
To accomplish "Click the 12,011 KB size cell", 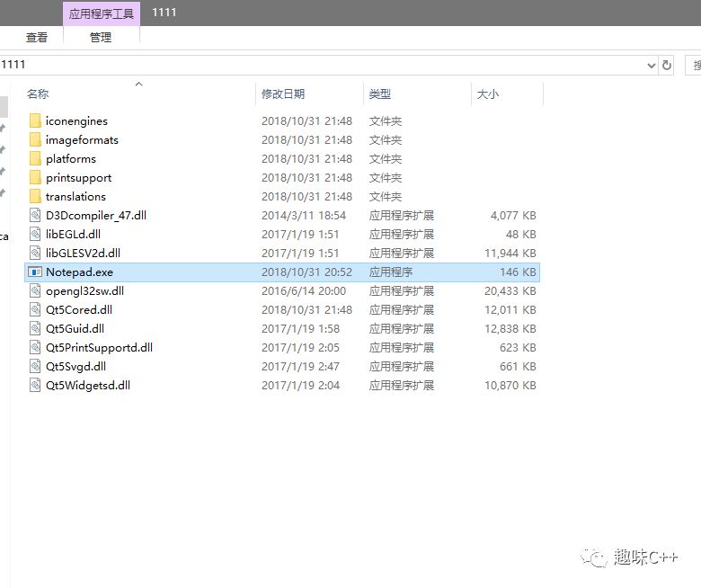I will 510,309.
